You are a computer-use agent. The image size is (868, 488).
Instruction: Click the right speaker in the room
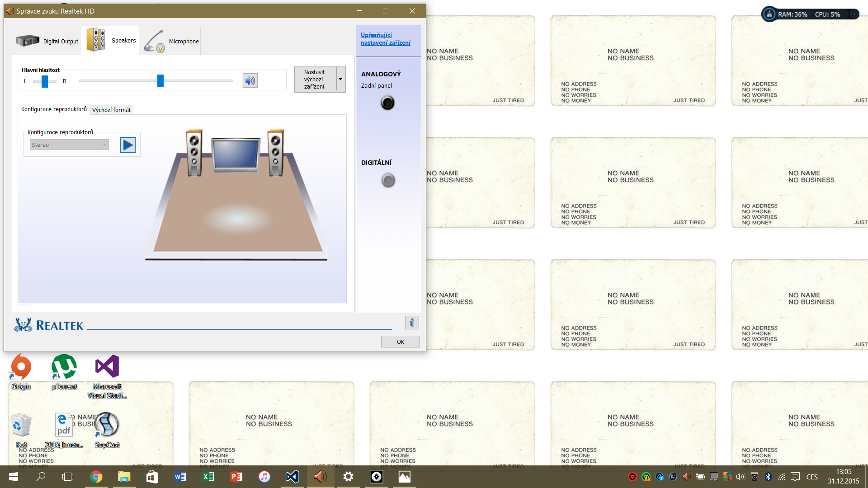[275, 153]
